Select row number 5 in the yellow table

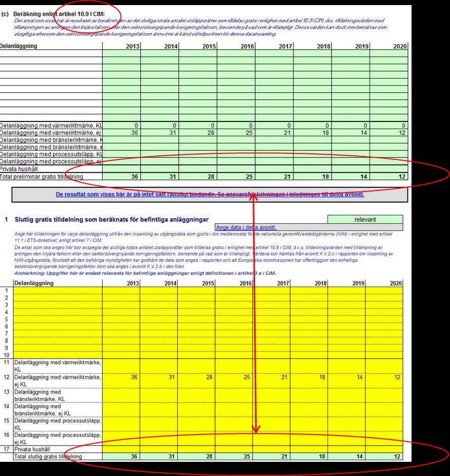click(7, 320)
